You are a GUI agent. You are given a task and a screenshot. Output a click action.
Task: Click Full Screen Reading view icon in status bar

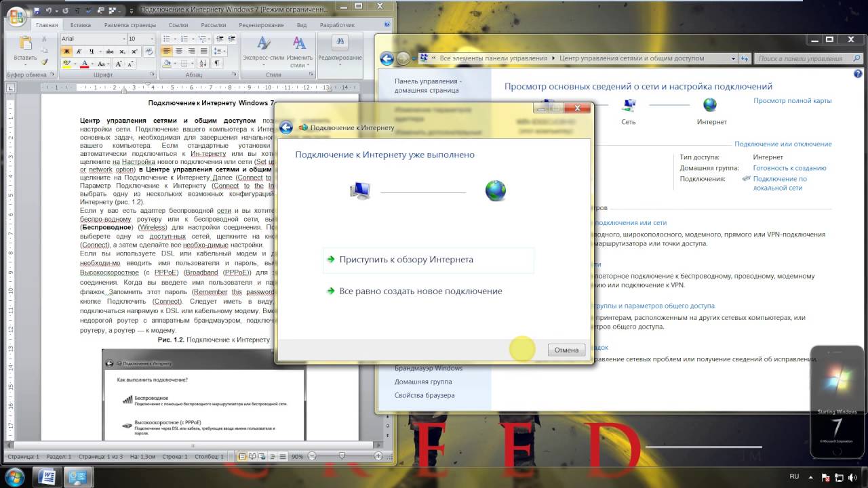click(x=252, y=457)
